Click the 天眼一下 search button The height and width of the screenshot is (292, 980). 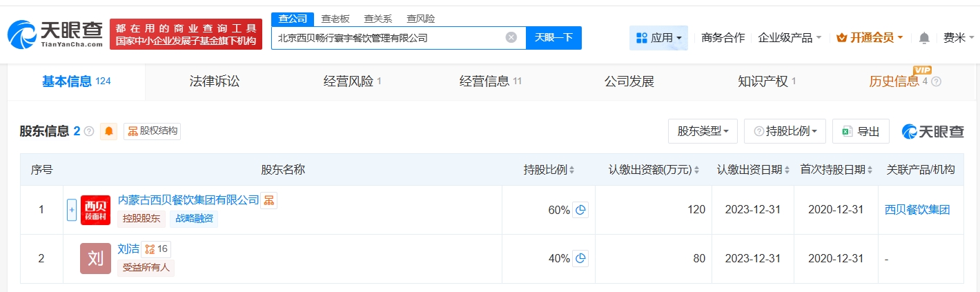553,38
